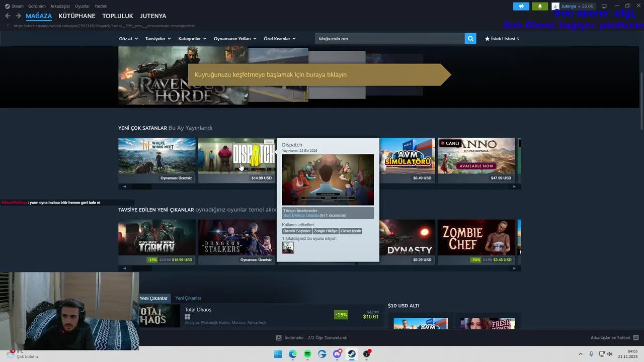Click Önemli Seçimler tag
This screenshot has width=644, height=362.
coord(297,231)
